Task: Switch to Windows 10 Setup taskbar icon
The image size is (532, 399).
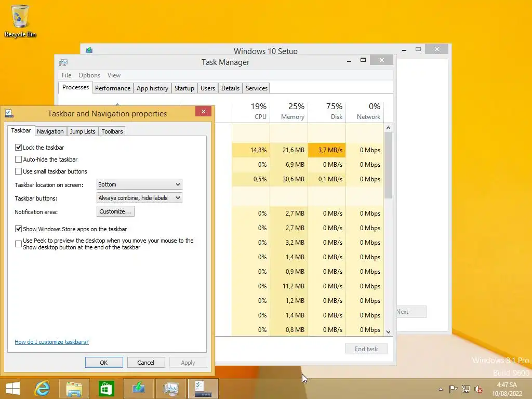Action: [x=138, y=389]
